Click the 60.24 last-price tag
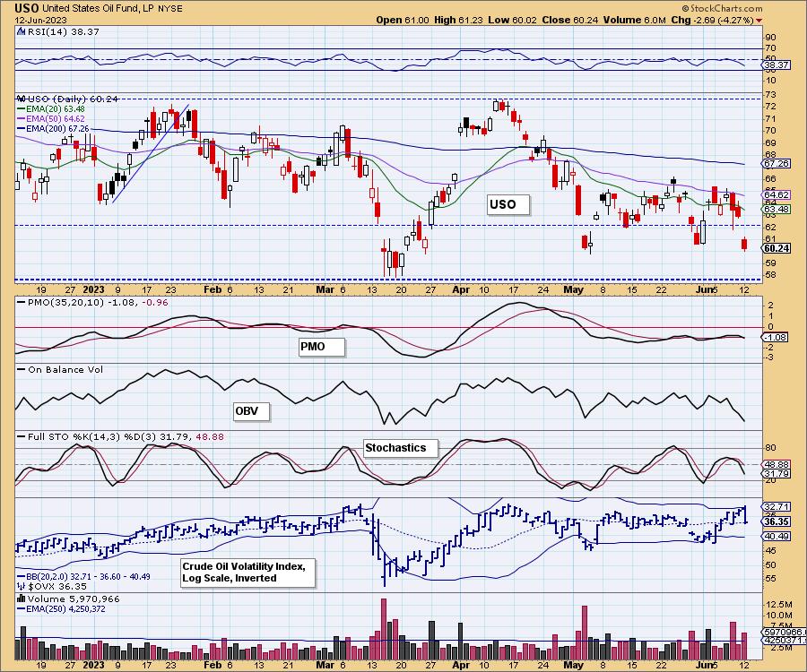The width and height of the screenshot is (807, 672). (x=777, y=248)
